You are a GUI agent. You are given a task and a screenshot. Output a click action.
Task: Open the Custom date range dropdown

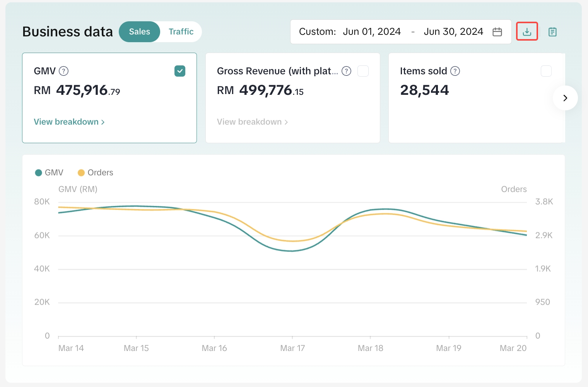click(x=317, y=32)
